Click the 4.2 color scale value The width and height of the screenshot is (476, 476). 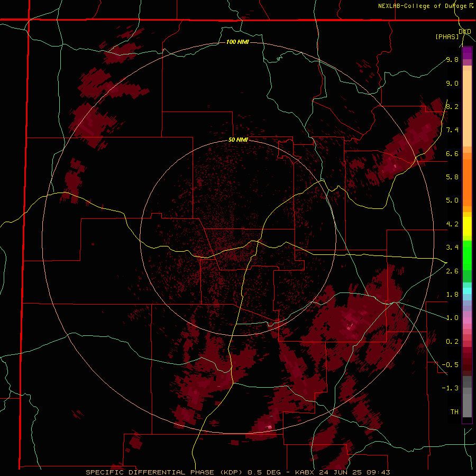pyautogui.click(x=452, y=224)
